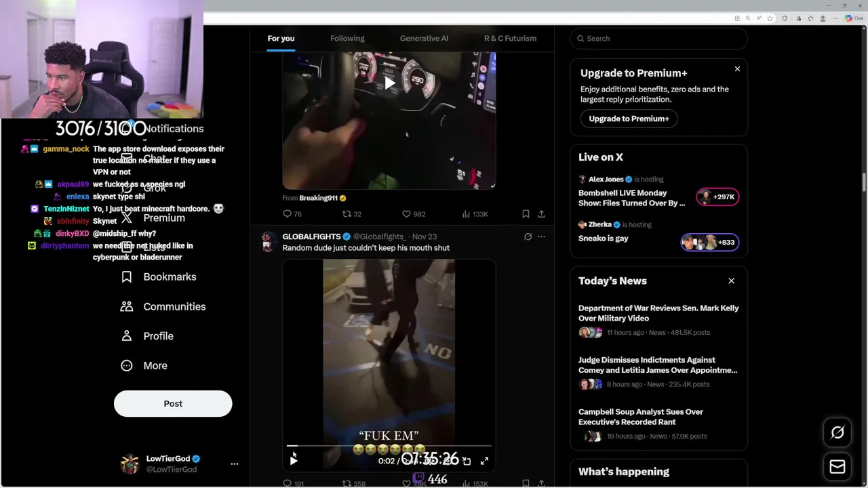Close the Today's News panel
Image resolution: width=868 pixels, height=488 pixels.
pyautogui.click(x=731, y=281)
